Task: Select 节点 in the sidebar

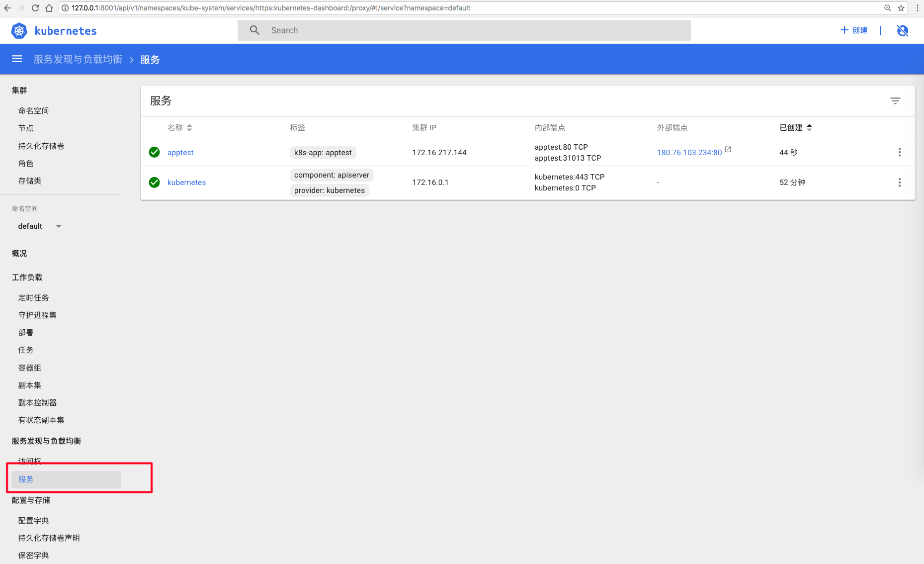Action: coord(26,128)
